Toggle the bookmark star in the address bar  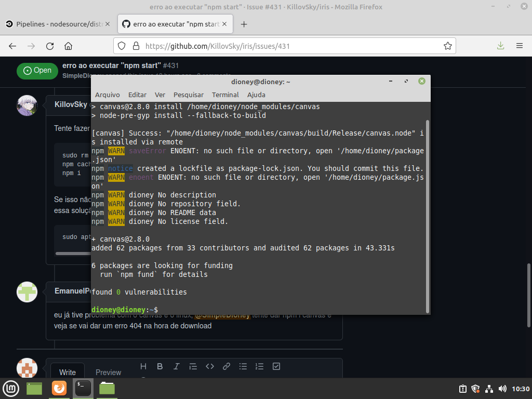pos(447,46)
